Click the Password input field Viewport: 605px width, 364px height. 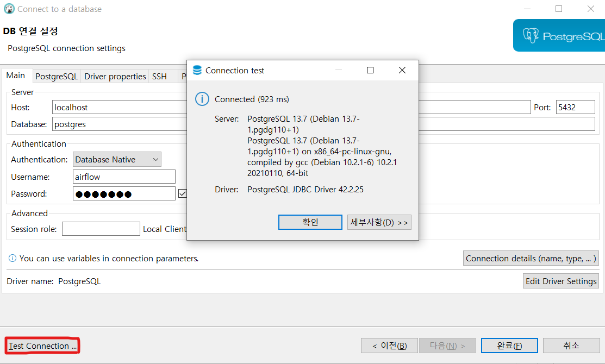124,193
